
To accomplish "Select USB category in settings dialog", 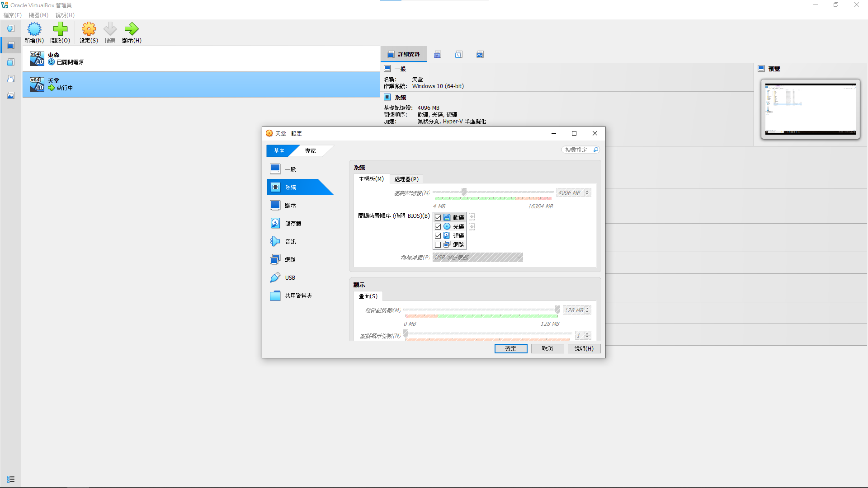I will click(x=300, y=277).
